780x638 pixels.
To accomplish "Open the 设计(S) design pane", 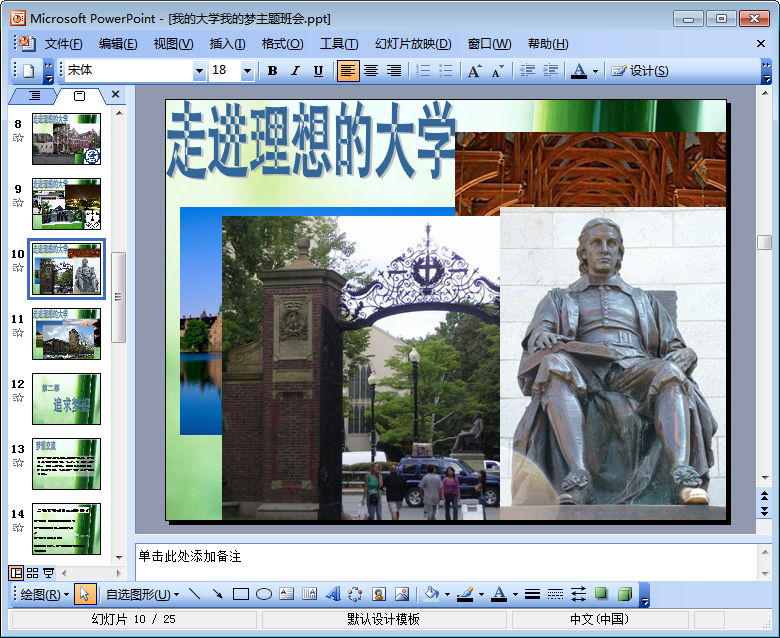I will [x=639, y=71].
